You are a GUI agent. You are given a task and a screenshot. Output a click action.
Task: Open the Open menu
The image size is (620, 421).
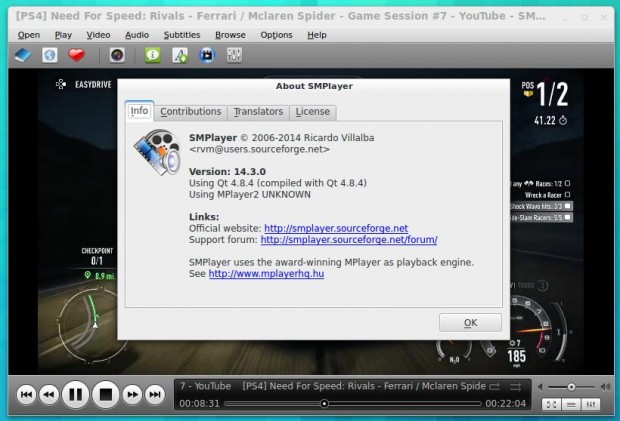pos(29,35)
